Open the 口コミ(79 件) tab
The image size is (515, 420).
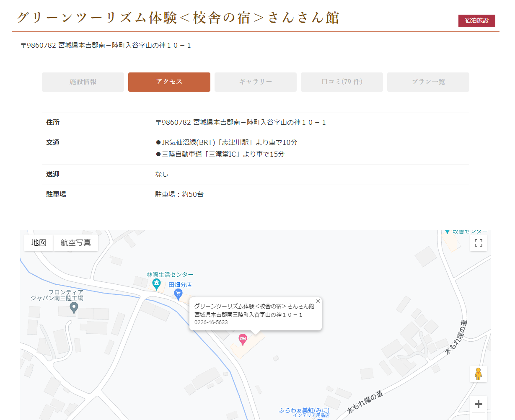click(342, 82)
